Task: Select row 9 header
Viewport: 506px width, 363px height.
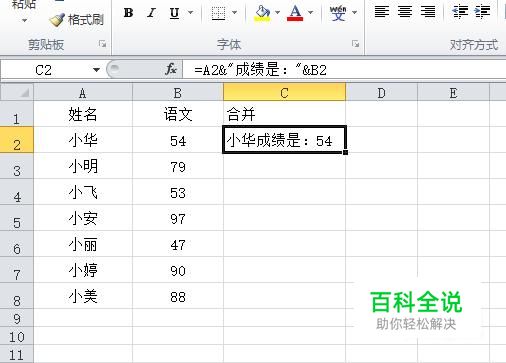Action: [x=16, y=317]
